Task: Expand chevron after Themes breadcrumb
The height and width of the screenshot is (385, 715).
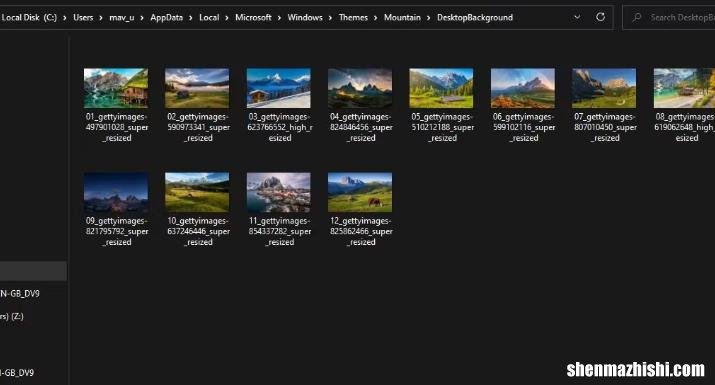Action: [x=375, y=18]
